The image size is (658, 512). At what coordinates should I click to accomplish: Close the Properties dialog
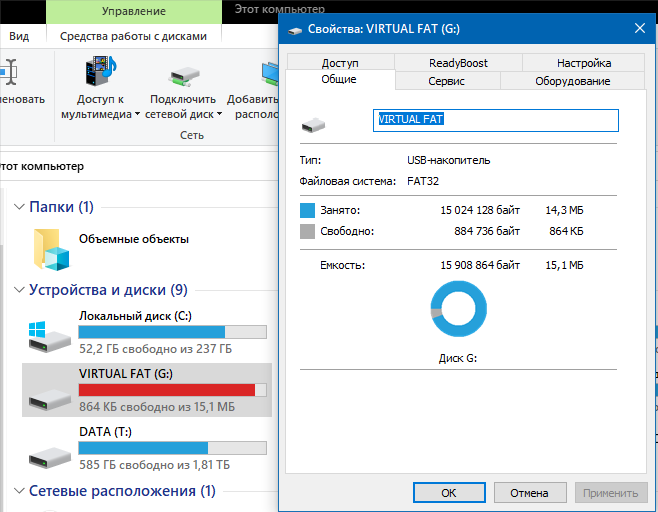coord(640,29)
